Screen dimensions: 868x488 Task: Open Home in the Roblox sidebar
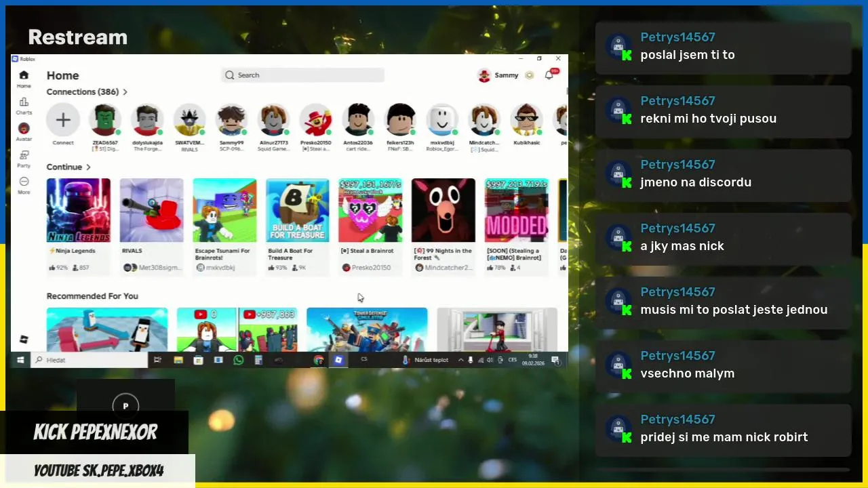click(24, 79)
